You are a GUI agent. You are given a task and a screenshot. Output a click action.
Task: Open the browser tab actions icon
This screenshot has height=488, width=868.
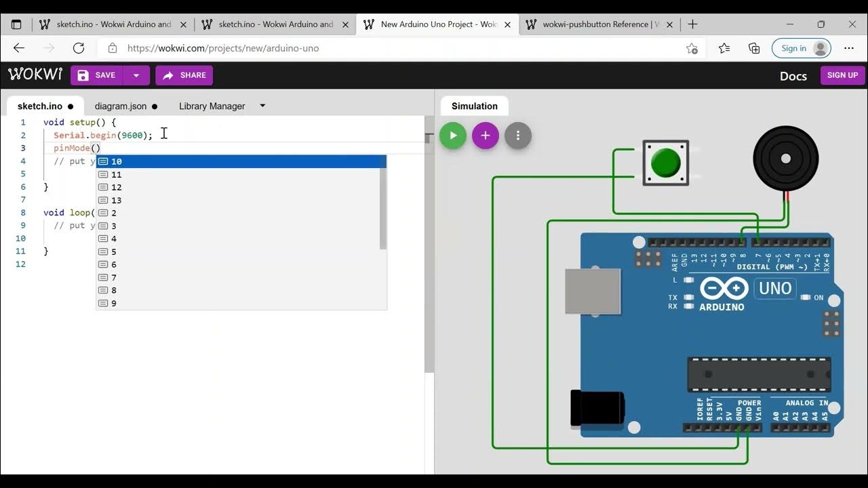click(16, 24)
